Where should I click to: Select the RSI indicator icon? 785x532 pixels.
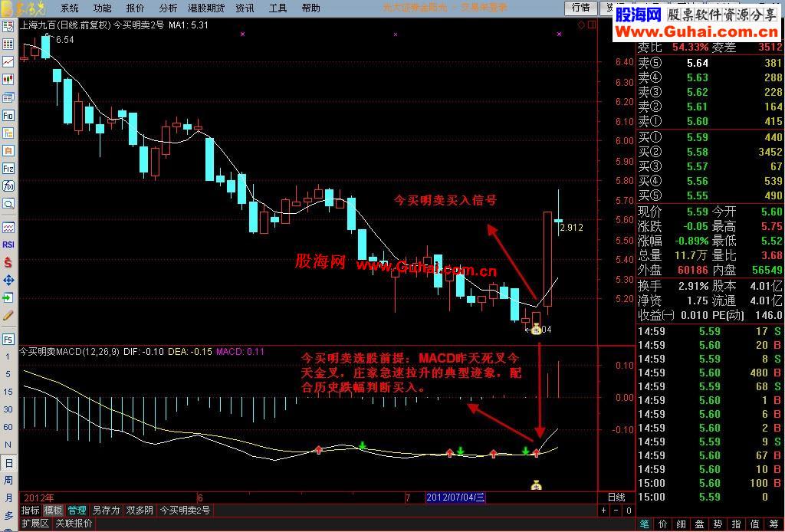pos(8,245)
